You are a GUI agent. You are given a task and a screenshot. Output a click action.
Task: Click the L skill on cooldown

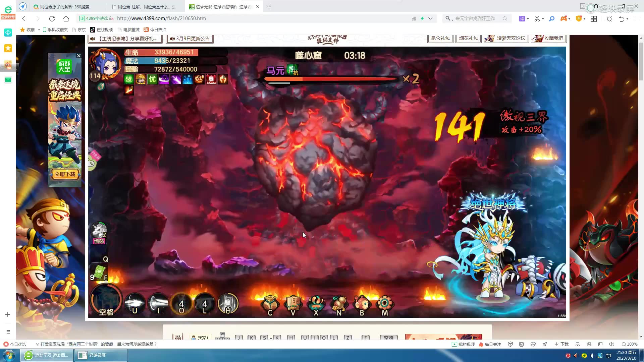click(205, 304)
